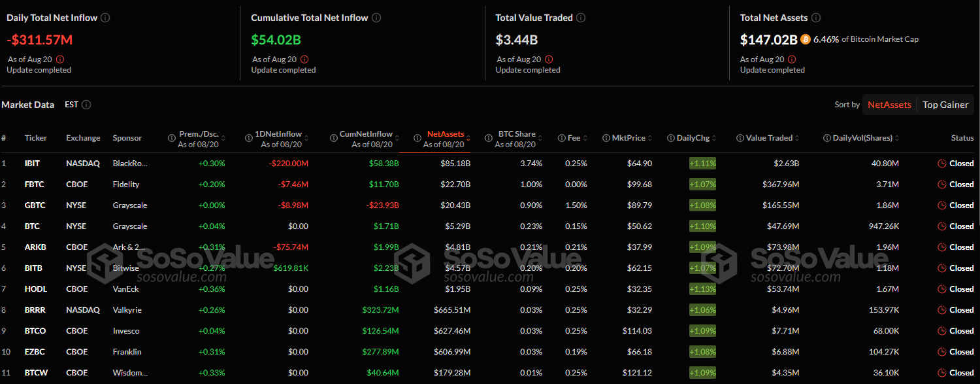Open the GBTC ticker link
Screen dimensions: 980x384
tap(35, 205)
